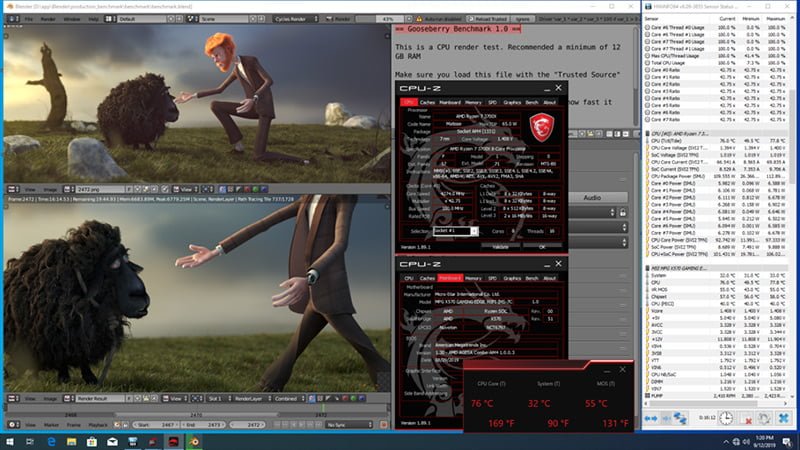
Task: Open the Slot 1 dropdown
Action: (x=219, y=398)
